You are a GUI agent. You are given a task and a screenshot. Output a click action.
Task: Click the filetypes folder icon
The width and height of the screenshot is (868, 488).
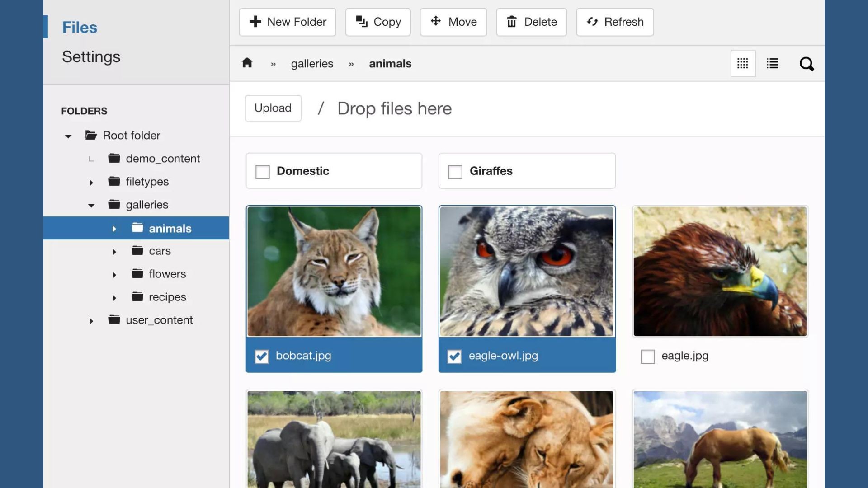114,181
